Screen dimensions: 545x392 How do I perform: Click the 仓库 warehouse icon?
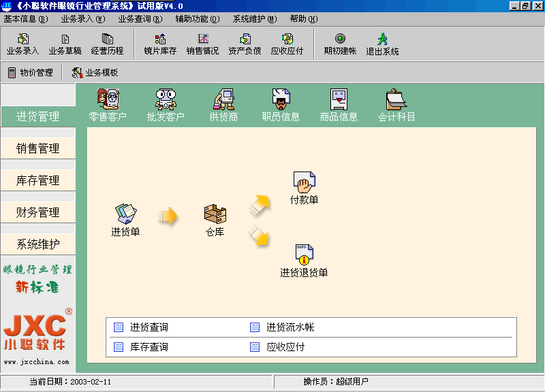tap(215, 215)
